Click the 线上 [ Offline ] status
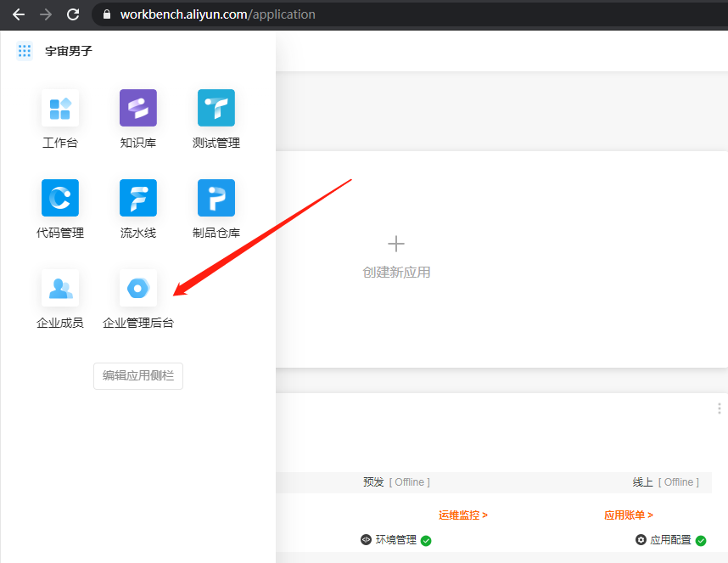 pyautogui.click(x=666, y=482)
